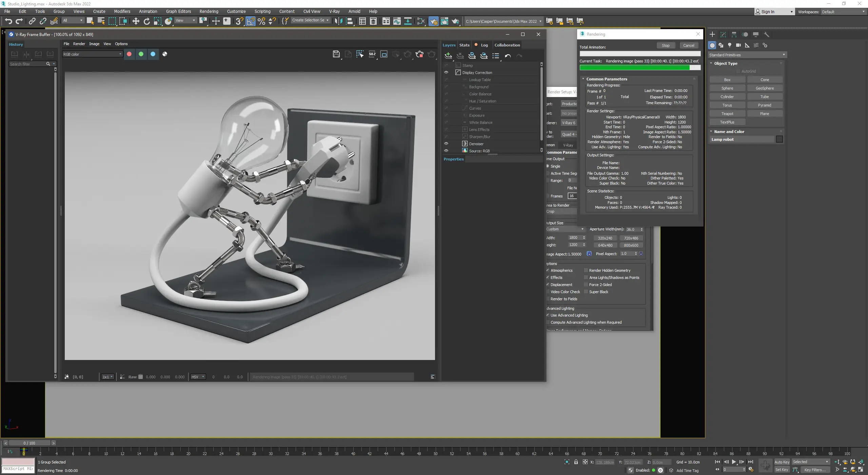Click the object color swatch beside Lamp robot

pyautogui.click(x=779, y=139)
